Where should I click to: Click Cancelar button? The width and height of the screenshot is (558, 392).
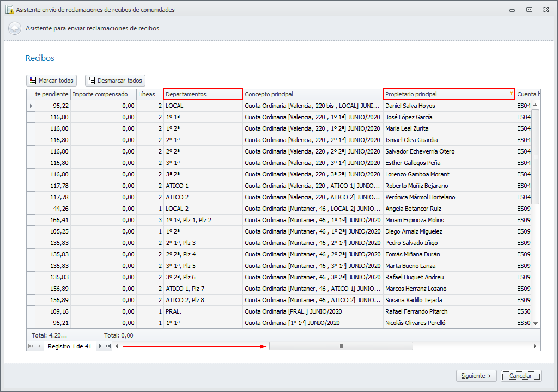point(521,376)
